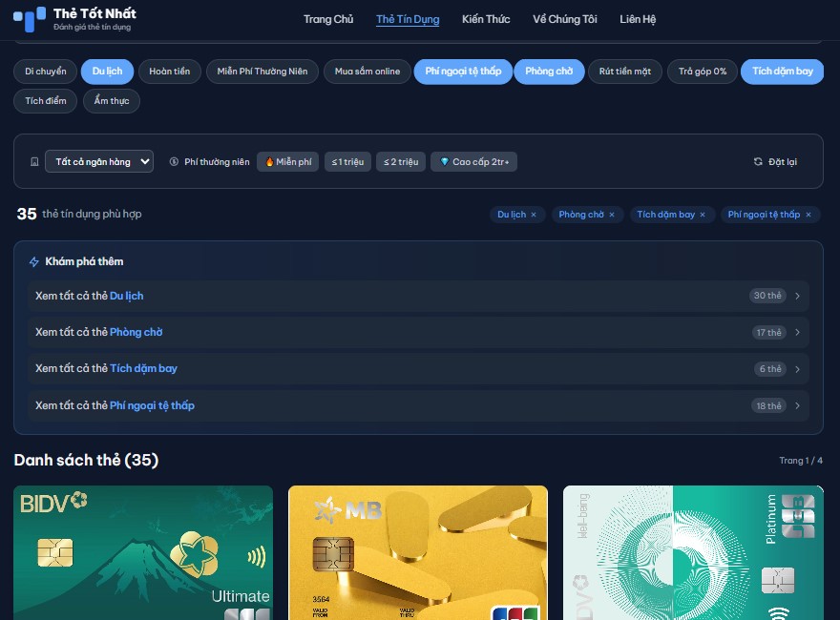Click the Thẻ Tốt Nhất logo icon
Screen dimensions: 840x620
[x=29, y=19]
